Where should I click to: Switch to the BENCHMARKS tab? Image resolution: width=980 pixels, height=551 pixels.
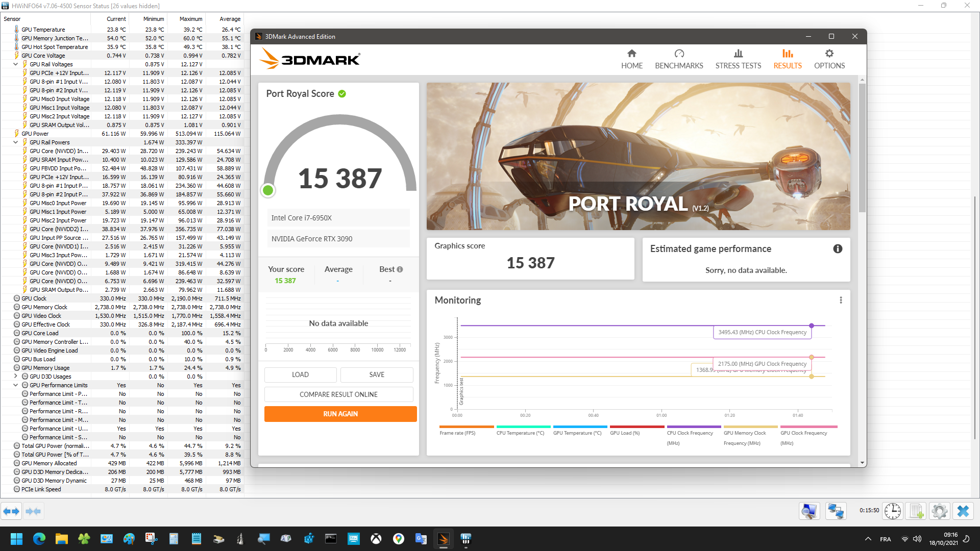(x=679, y=59)
